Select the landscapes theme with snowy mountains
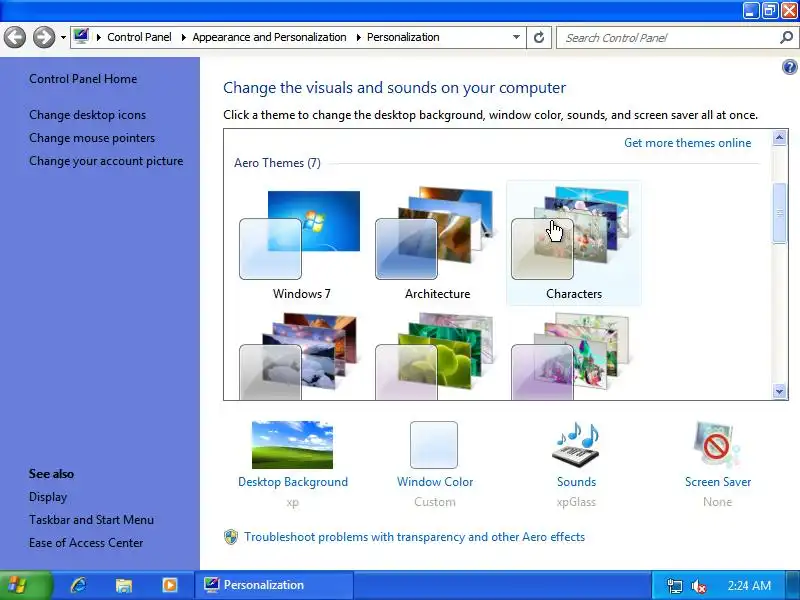 301,355
